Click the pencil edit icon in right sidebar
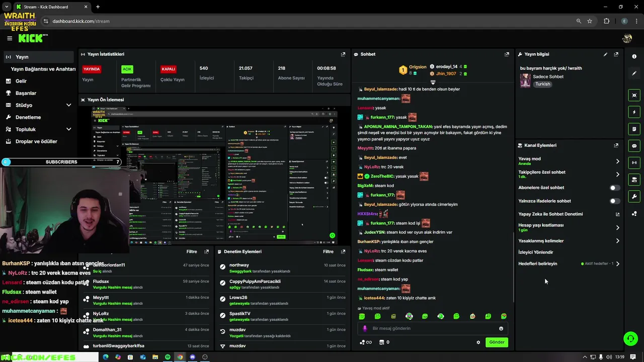644x362 pixels. pyautogui.click(x=634, y=73)
